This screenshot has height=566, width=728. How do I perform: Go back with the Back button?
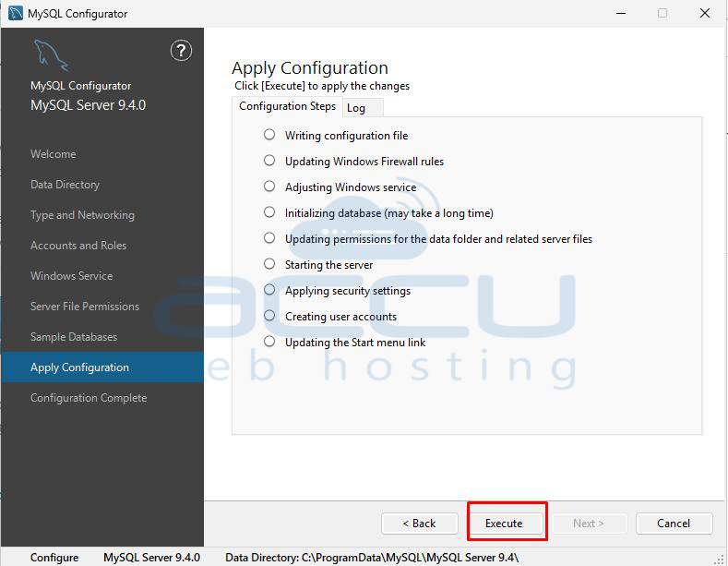coord(419,524)
